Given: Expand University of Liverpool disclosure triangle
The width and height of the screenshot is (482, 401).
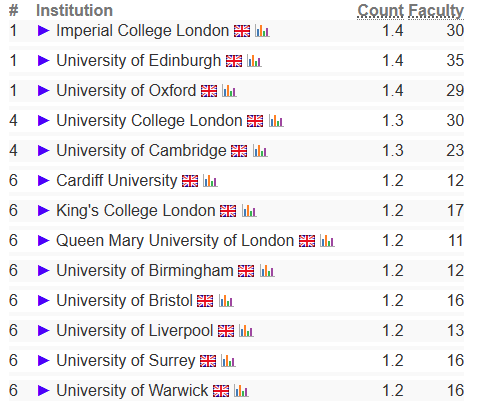Looking at the screenshot, I should point(44,331).
